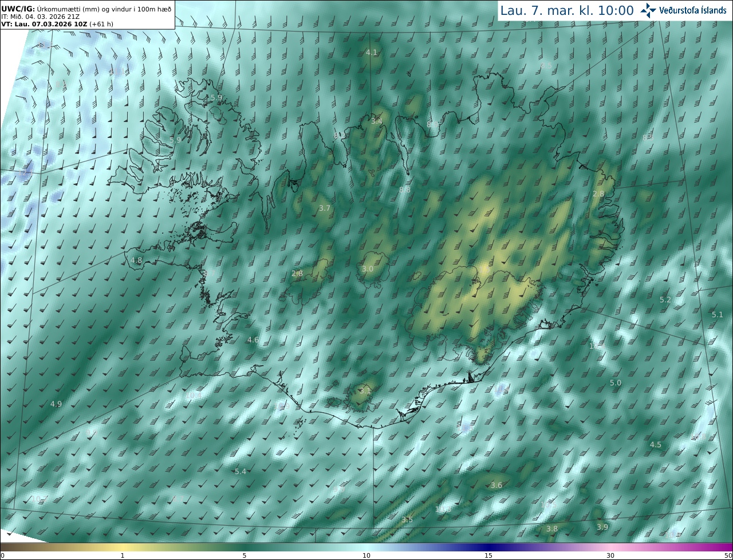Click the 5.1 value at the east edge
The image size is (733, 560).
click(718, 315)
